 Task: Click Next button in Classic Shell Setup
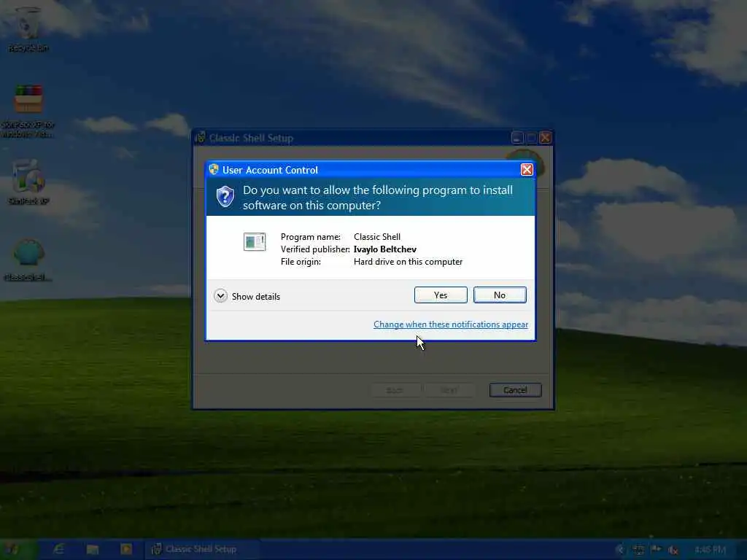coord(449,390)
